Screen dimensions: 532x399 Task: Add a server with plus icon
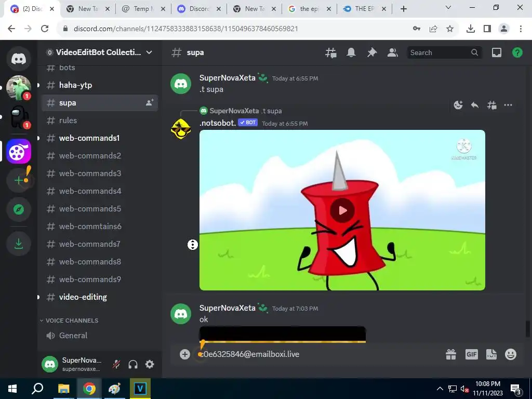click(19, 180)
